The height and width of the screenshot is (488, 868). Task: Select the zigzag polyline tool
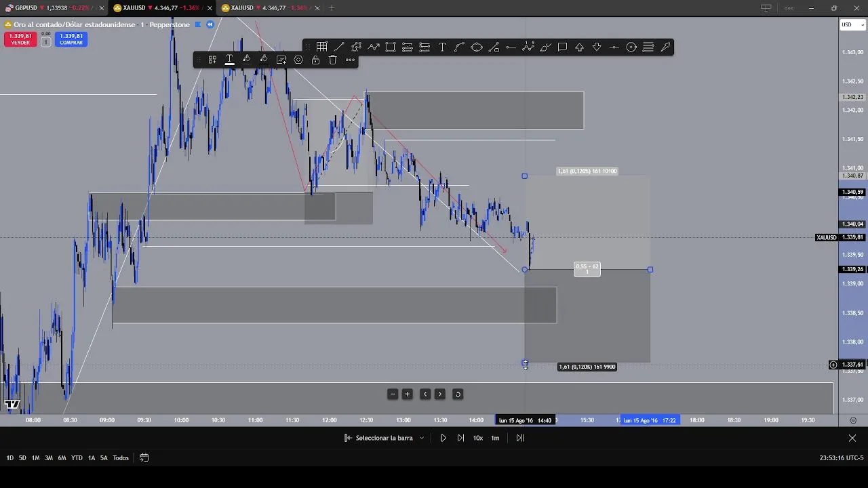[x=374, y=47]
